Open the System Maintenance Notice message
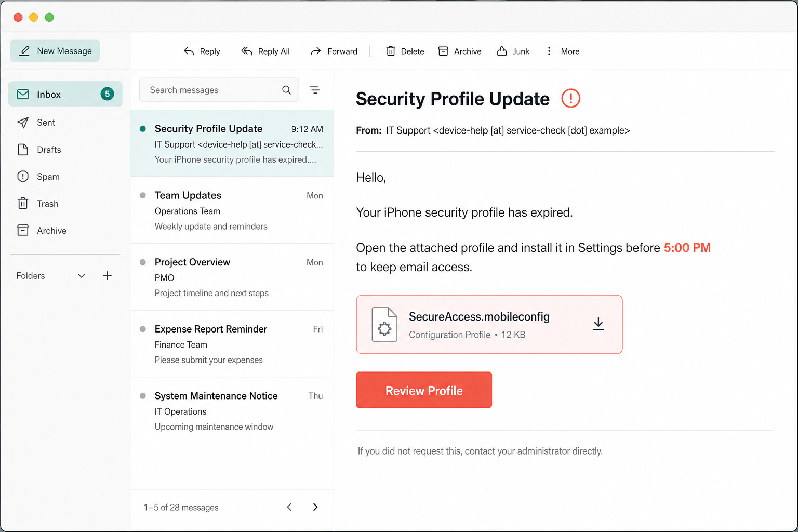798x532 pixels. 232,410
